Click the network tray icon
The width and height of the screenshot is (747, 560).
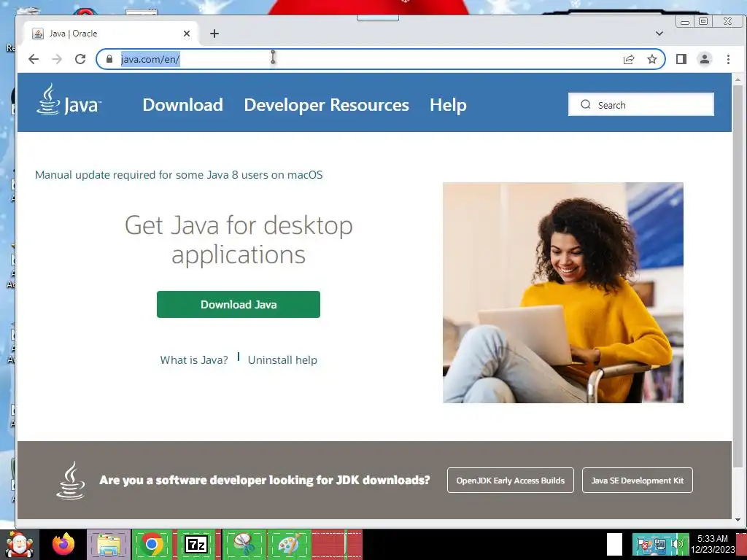[x=660, y=544]
